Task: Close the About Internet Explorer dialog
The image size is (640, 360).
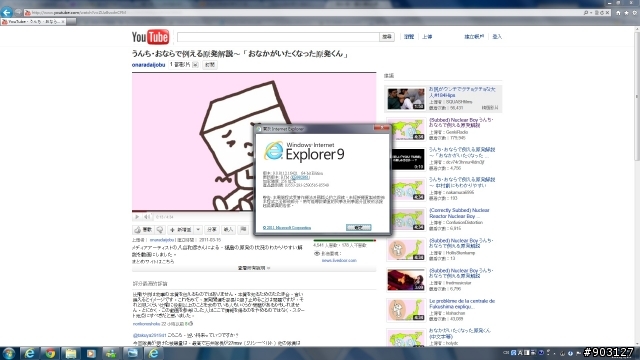Action: [382, 128]
